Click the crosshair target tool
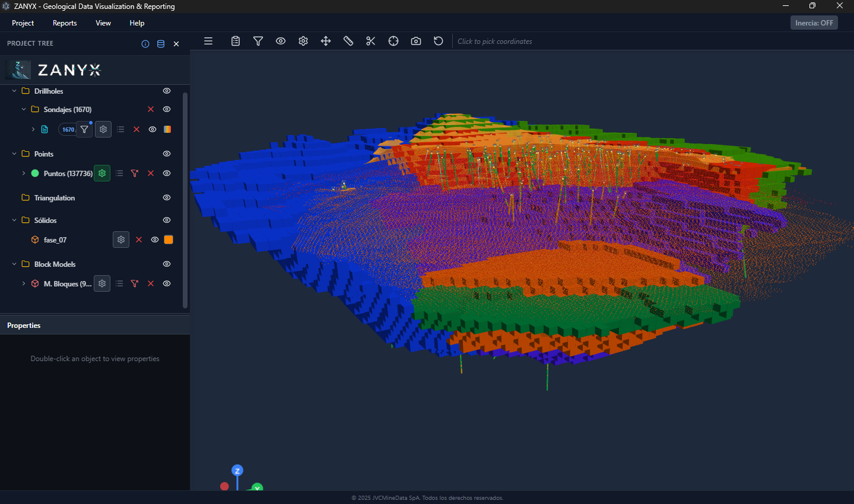The height and width of the screenshot is (504, 854). click(393, 41)
